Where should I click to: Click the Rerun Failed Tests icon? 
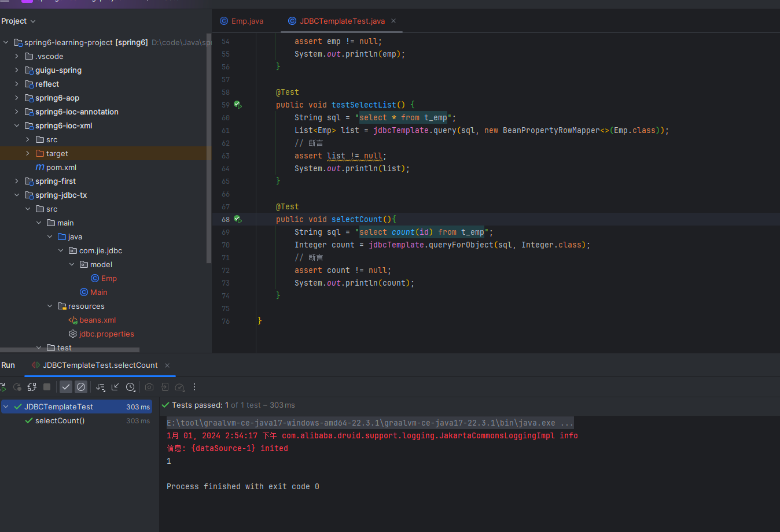(x=17, y=387)
